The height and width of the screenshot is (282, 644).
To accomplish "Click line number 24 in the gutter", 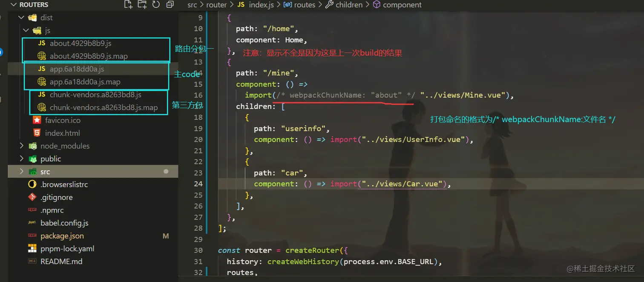I will pos(198,184).
